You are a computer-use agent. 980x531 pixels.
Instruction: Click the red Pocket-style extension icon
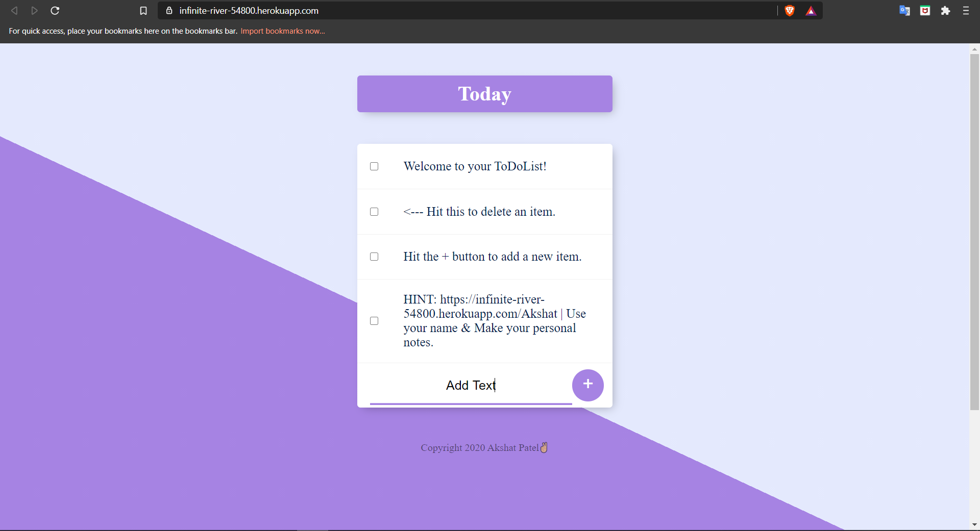925,11
